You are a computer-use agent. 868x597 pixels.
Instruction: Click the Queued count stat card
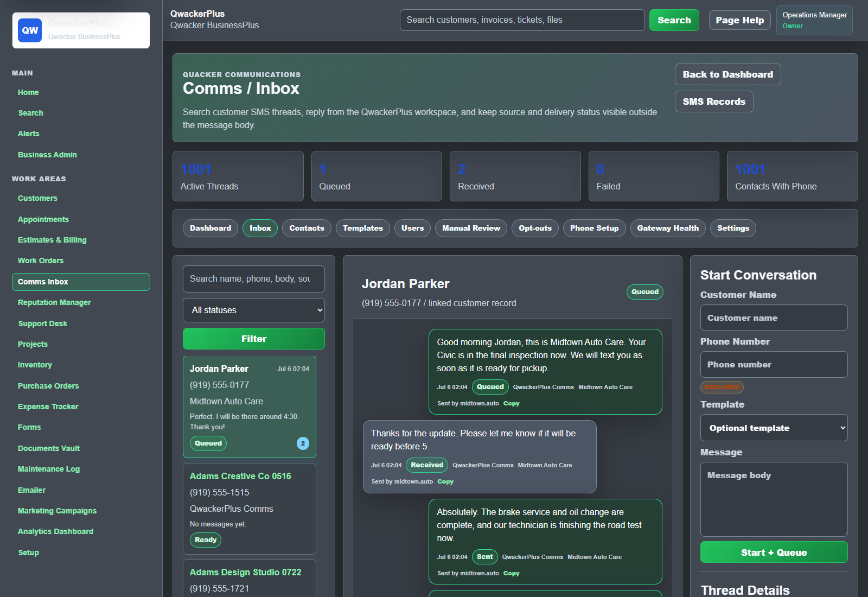point(376,176)
